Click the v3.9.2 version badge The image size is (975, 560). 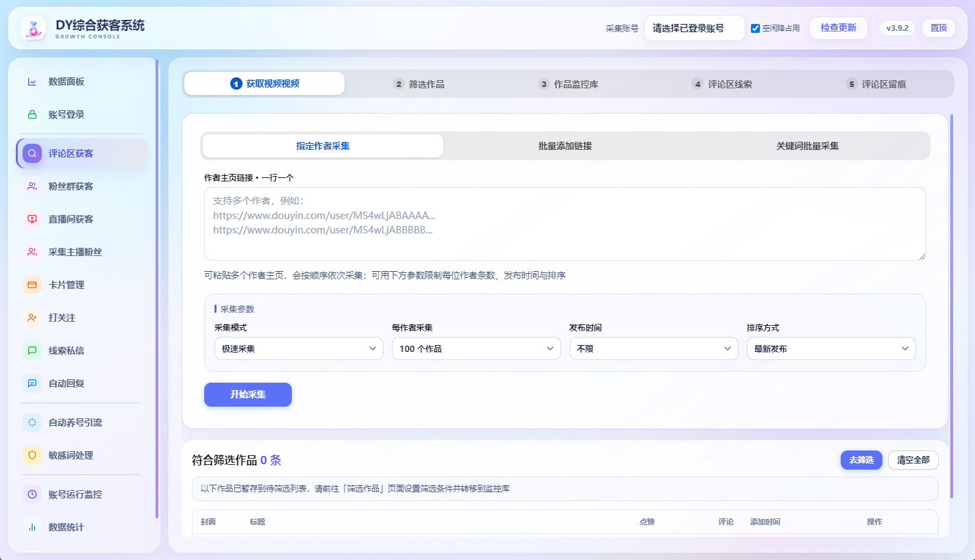[x=898, y=28]
